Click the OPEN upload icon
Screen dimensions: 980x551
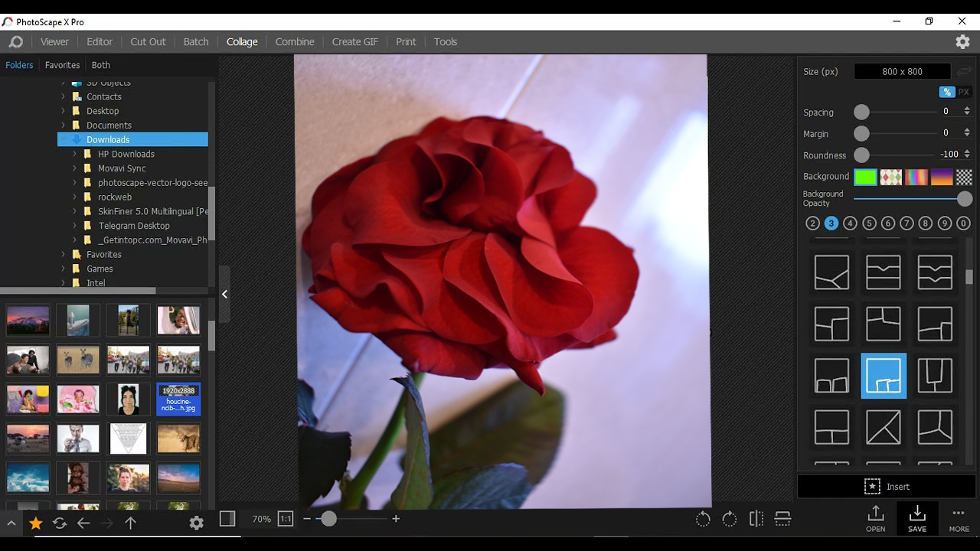[875, 518]
